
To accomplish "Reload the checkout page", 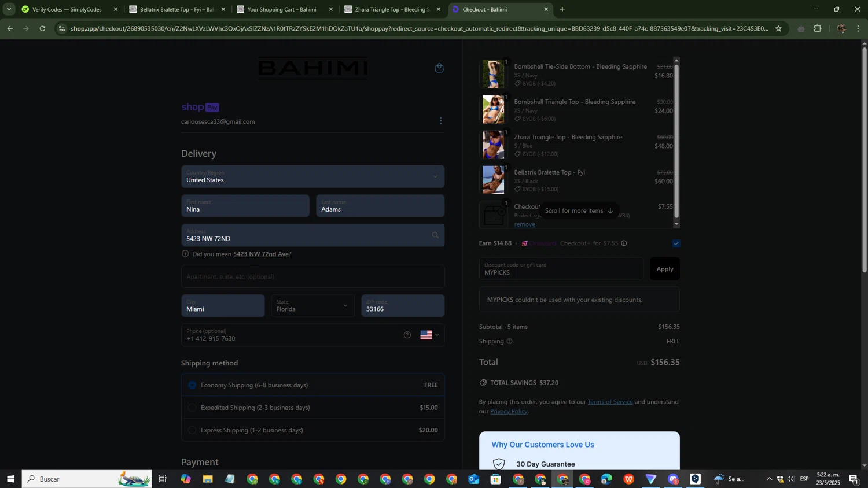I will [x=42, y=28].
